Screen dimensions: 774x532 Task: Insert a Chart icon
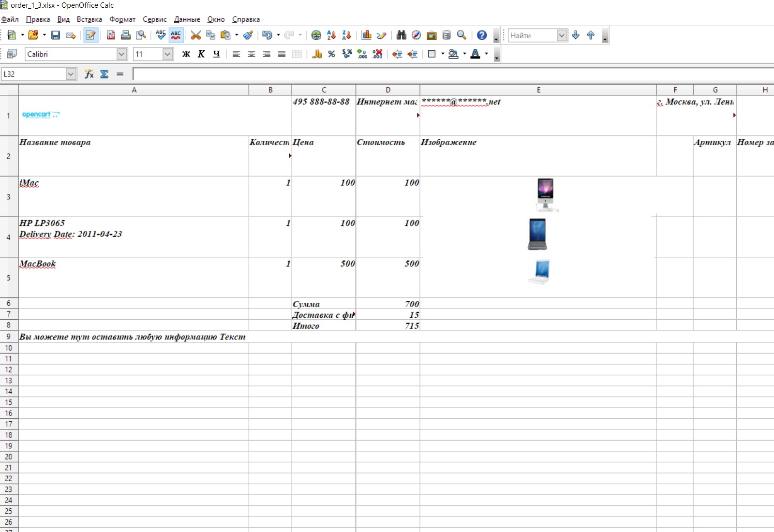click(367, 35)
